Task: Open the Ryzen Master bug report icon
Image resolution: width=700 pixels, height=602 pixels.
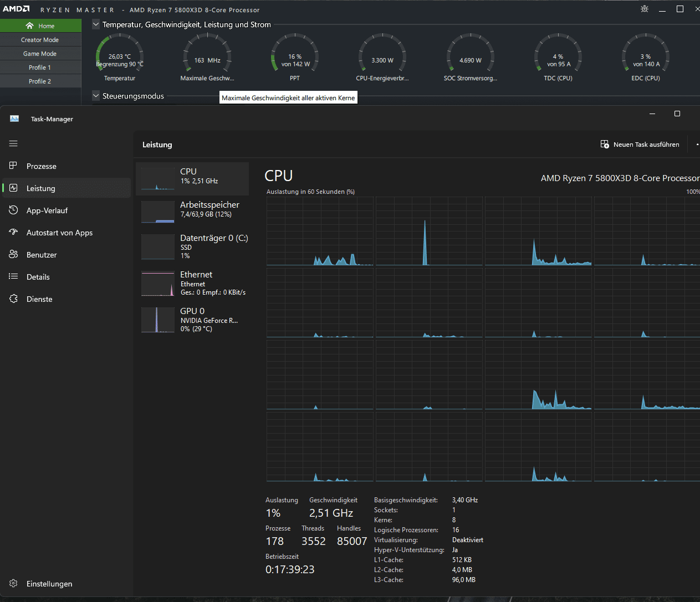Action: pyautogui.click(x=645, y=9)
